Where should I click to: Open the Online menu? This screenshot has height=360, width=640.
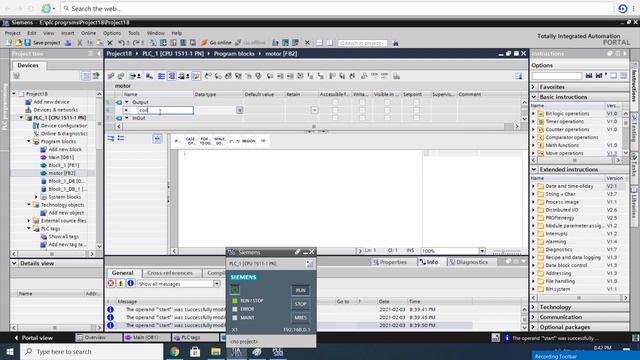88,33
